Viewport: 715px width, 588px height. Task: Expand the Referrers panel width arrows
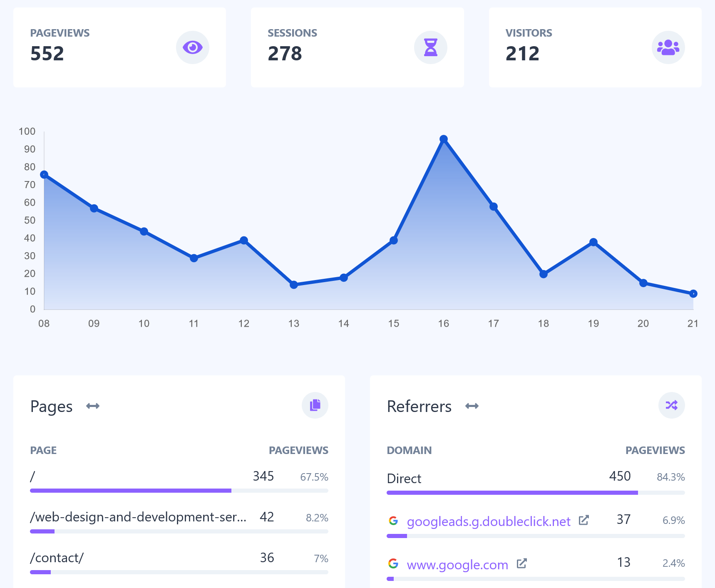click(x=472, y=406)
